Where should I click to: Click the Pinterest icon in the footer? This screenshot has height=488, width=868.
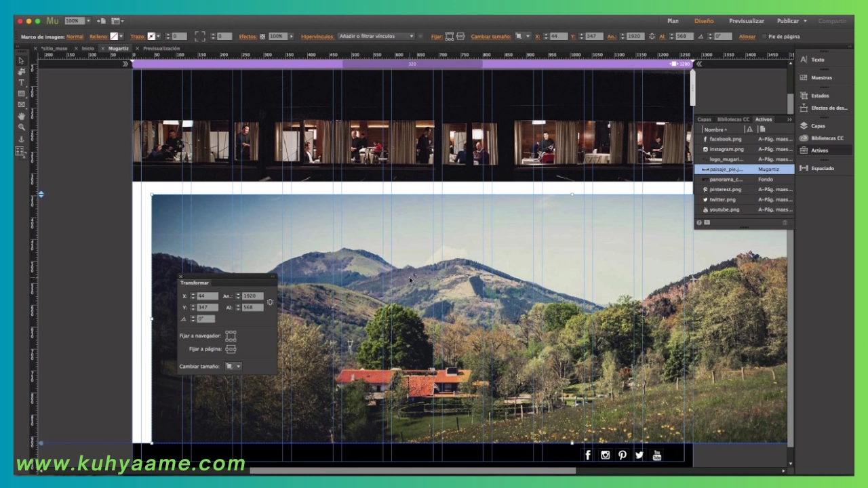coord(622,455)
